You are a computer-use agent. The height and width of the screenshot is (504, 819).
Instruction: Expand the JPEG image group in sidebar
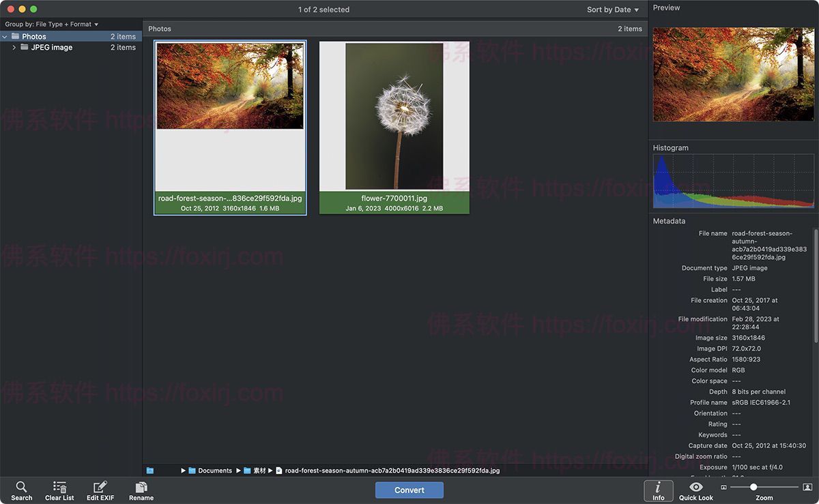coord(13,47)
